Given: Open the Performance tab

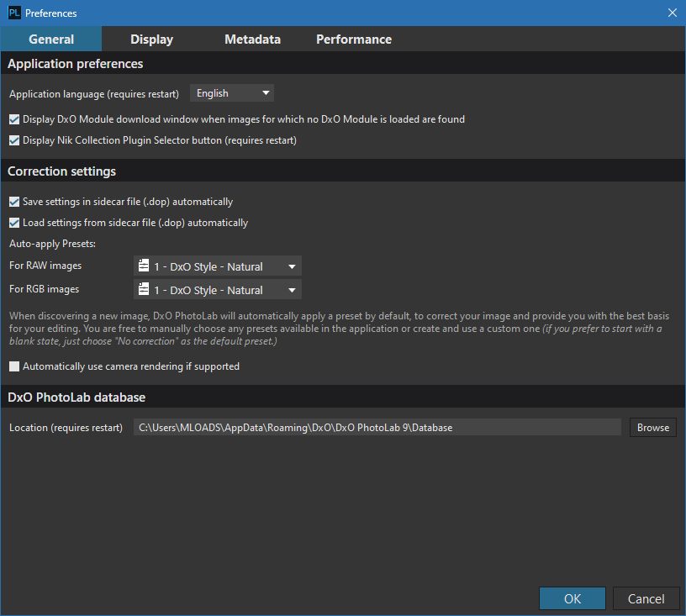Looking at the screenshot, I should click(x=354, y=39).
